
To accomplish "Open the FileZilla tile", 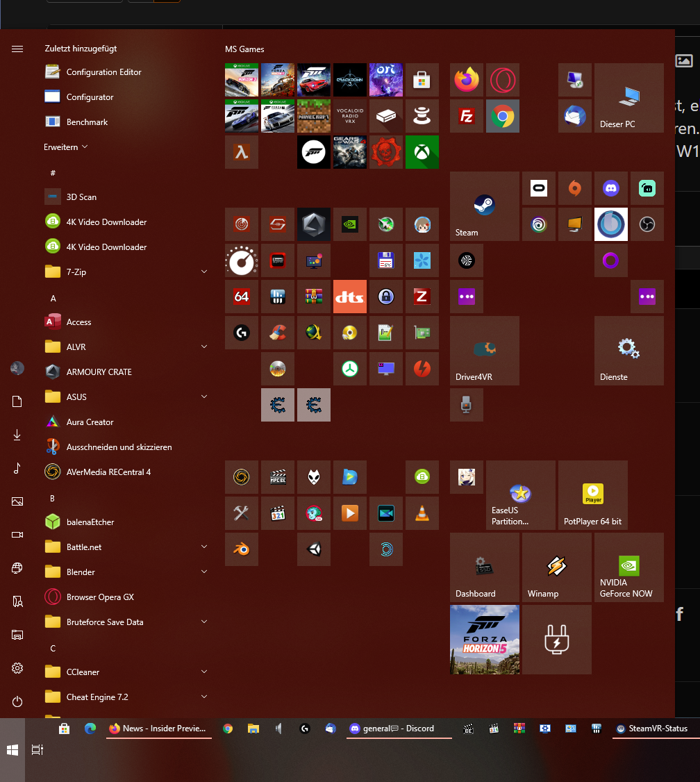I will [467, 116].
